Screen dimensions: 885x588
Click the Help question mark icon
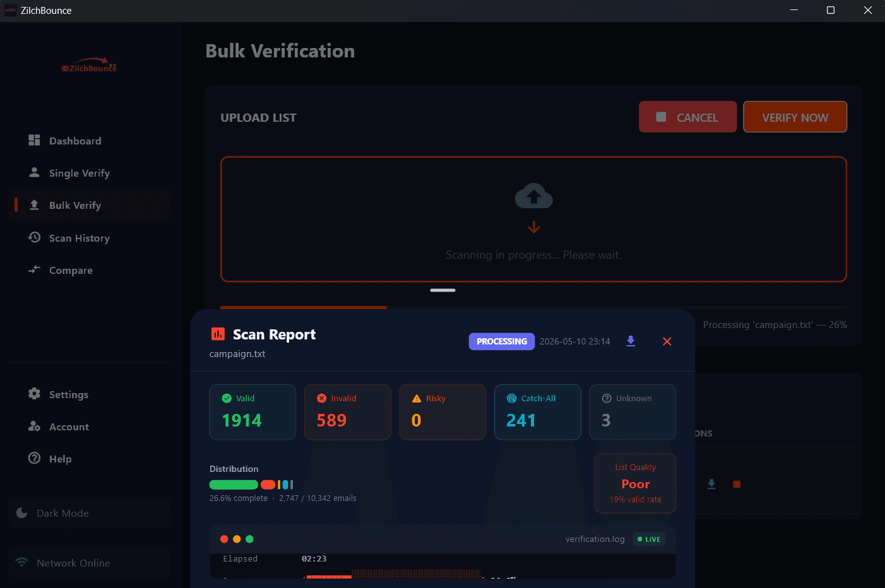[x=34, y=458]
